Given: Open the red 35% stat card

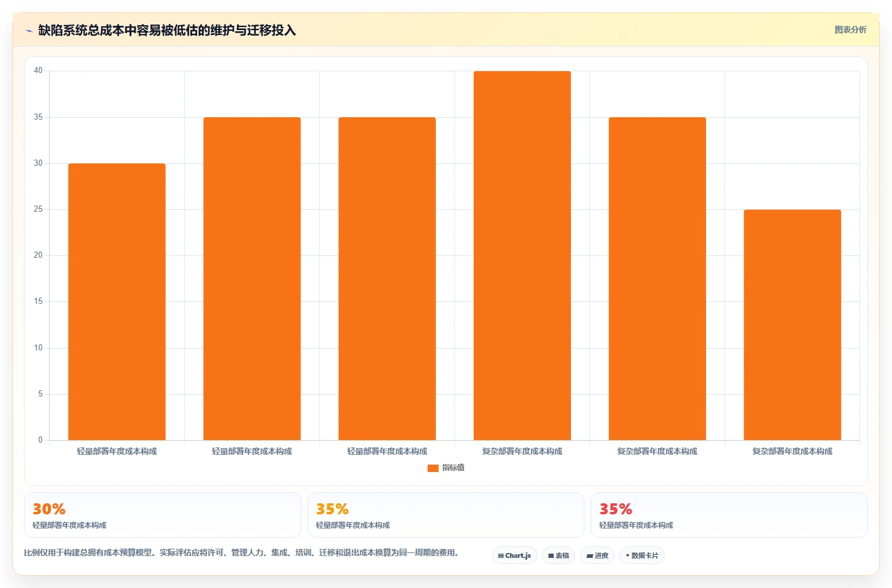Looking at the screenshot, I should (x=729, y=515).
